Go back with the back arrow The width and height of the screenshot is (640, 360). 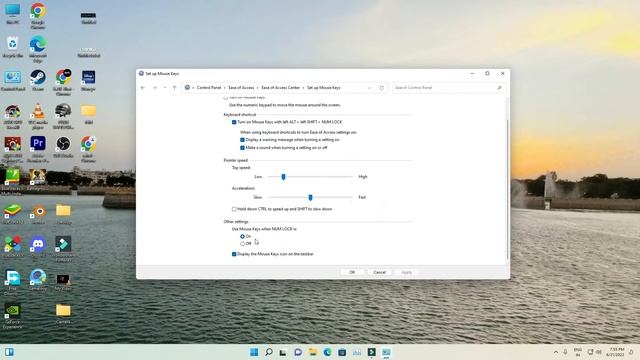pyautogui.click(x=143, y=88)
